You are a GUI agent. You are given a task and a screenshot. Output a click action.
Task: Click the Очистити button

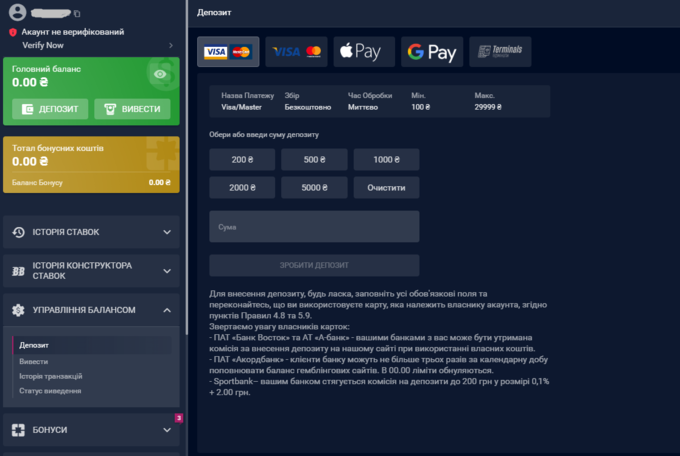click(384, 187)
